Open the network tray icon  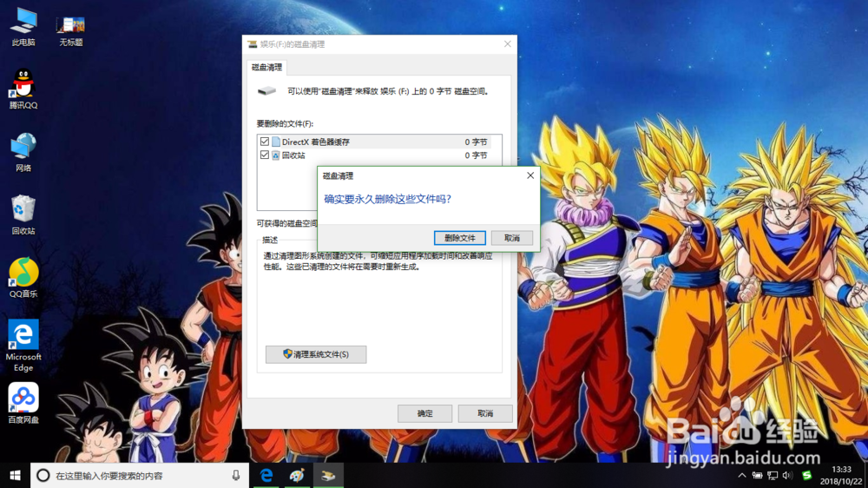(x=773, y=475)
